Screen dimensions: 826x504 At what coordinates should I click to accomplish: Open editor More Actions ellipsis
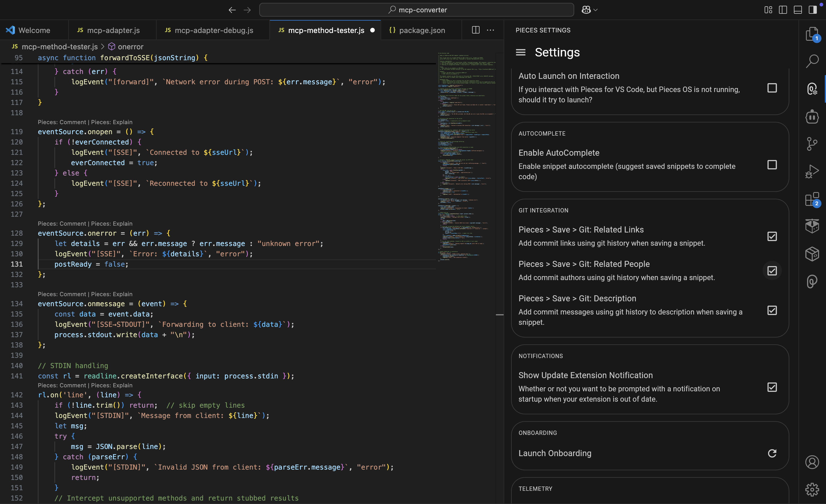[x=490, y=30]
